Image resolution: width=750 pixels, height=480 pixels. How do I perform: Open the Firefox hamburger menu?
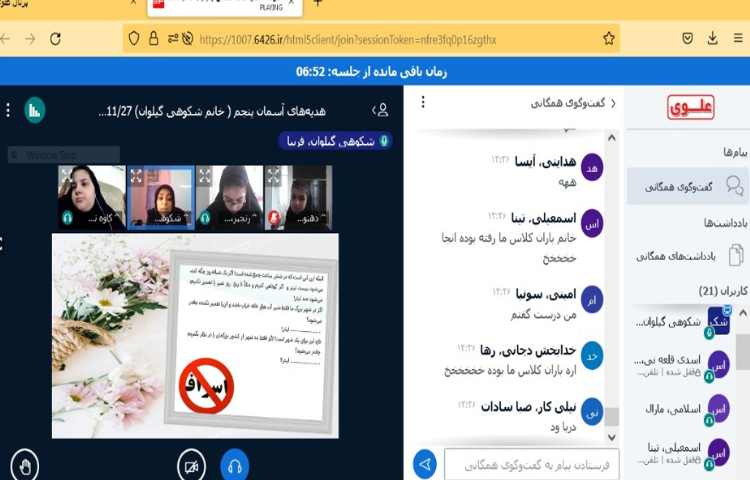(x=738, y=38)
